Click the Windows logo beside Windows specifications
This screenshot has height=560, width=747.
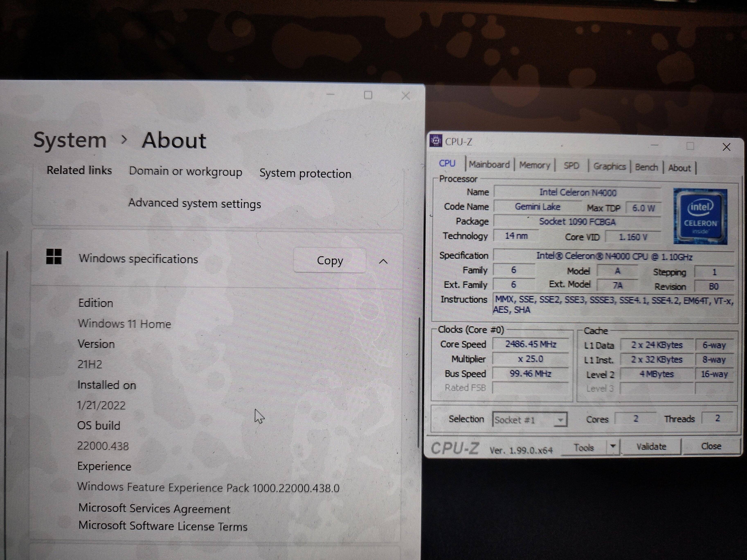pos(54,257)
